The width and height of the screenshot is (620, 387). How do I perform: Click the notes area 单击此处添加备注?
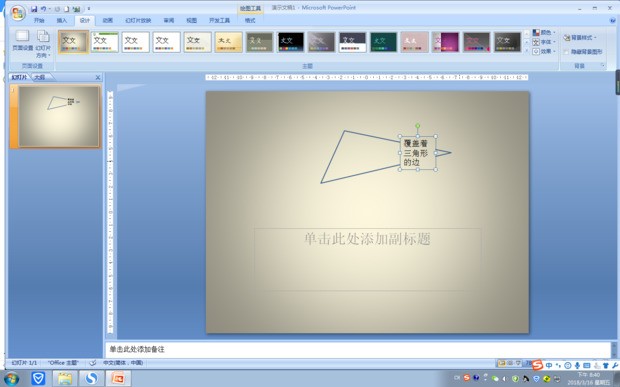click(358, 349)
